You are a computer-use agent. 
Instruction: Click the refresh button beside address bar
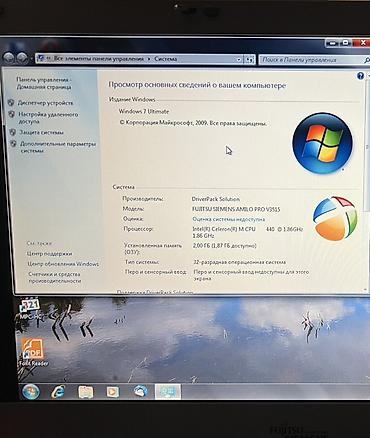(249, 60)
